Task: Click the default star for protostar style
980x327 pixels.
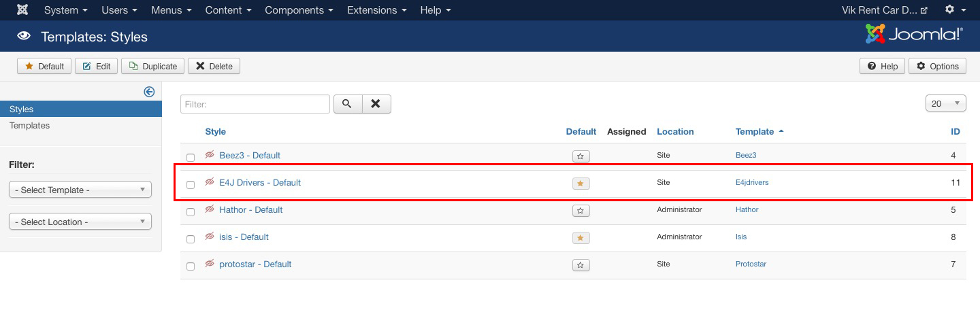Action: [581, 265]
